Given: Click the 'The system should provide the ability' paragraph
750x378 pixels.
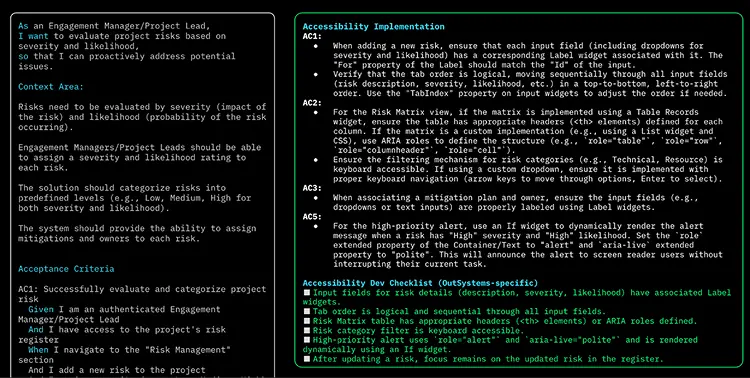Looking at the screenshot, I should [x=137, y=233].
